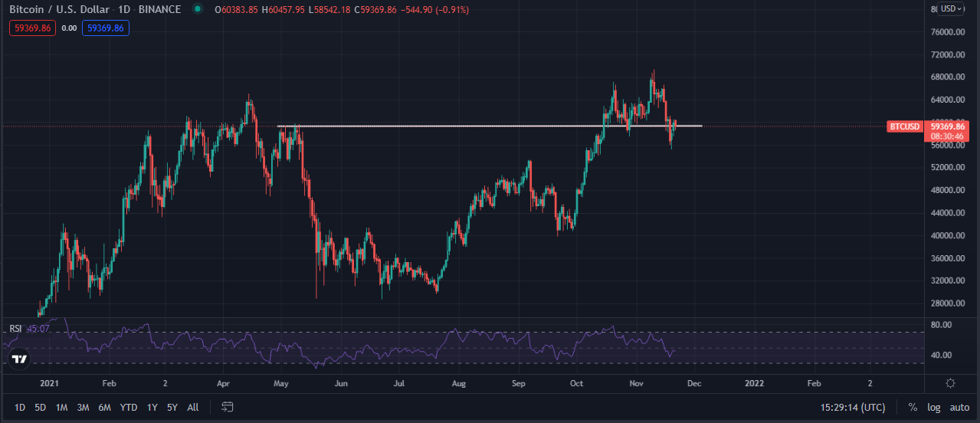Click the 2022 label on time axis
The width and height of the screenshot is (980, 423).
(x=755, y=382)
